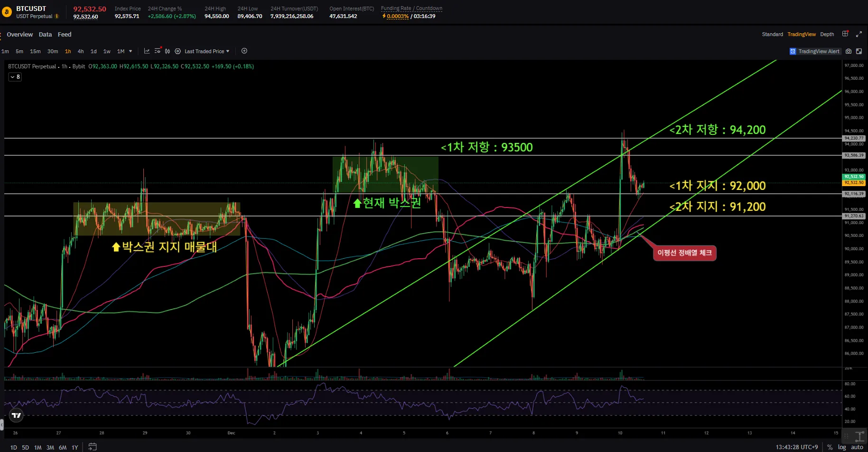The width and height of the screenshot is (868, 452).
Task: Take a chart snapshot with camera icon
Action: 849,51
